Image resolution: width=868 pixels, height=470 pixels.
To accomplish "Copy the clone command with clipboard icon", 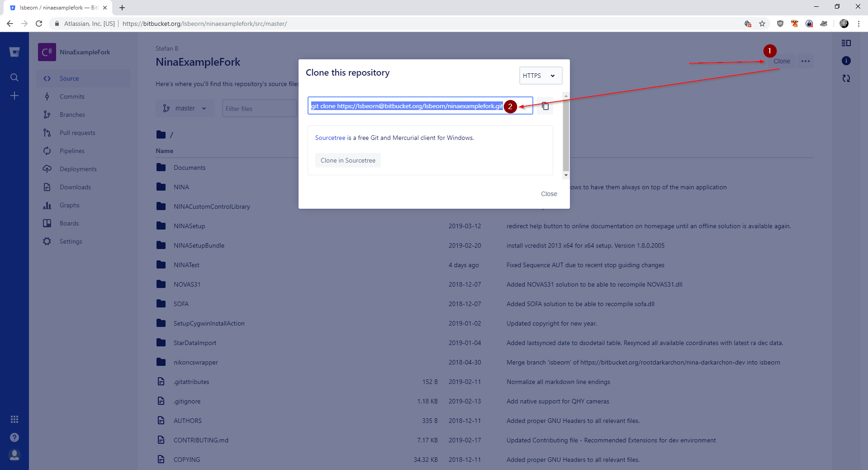I will coord(545,106).
